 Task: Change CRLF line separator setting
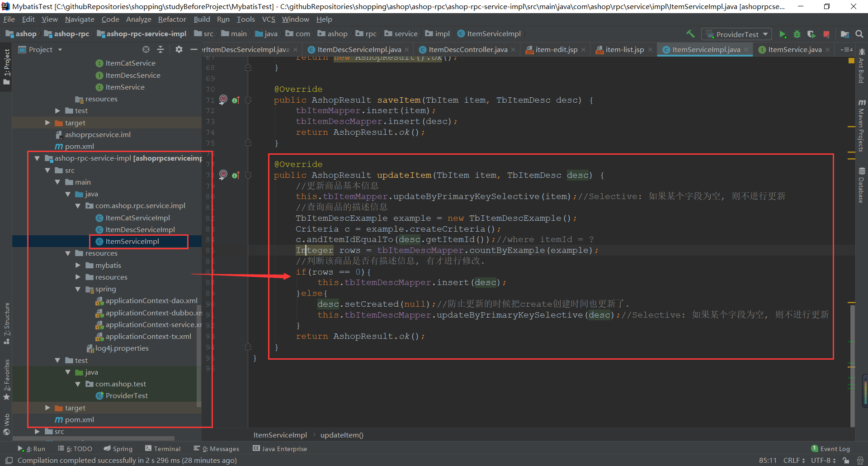794,460
